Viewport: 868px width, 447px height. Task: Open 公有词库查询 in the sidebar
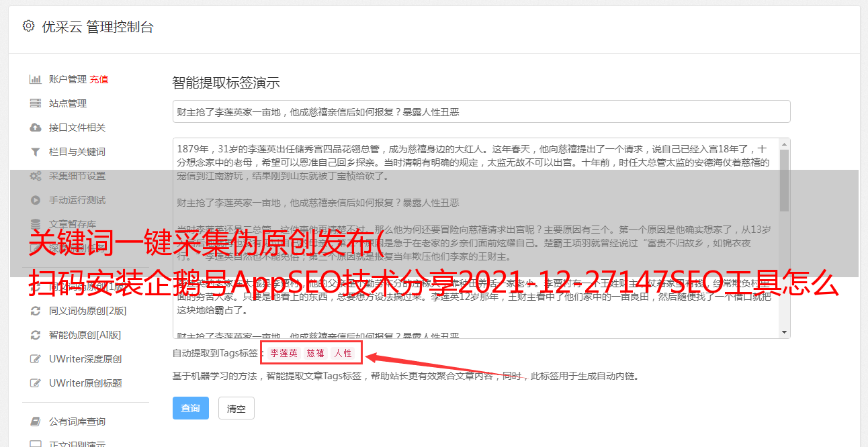[x=77, y=421]
